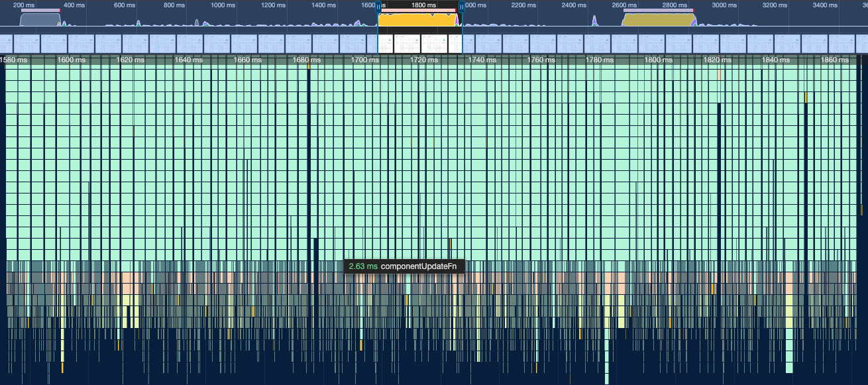Grab the right selection handle in overview
Viewport: 868px width, 385px height.
click(461, 8)
